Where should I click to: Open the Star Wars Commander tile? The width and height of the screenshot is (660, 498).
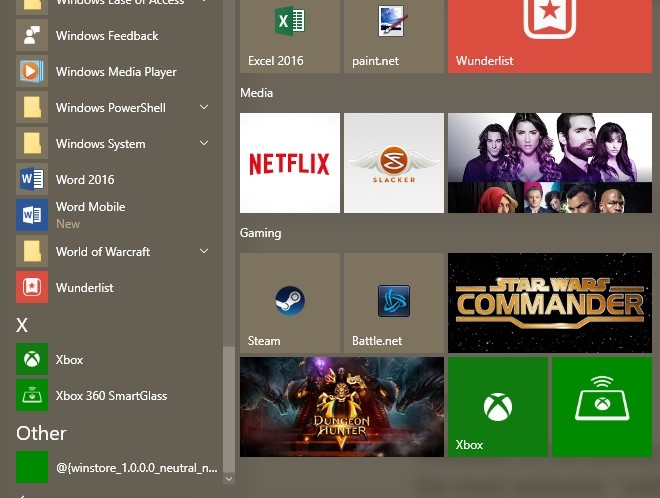pos(550,303)
